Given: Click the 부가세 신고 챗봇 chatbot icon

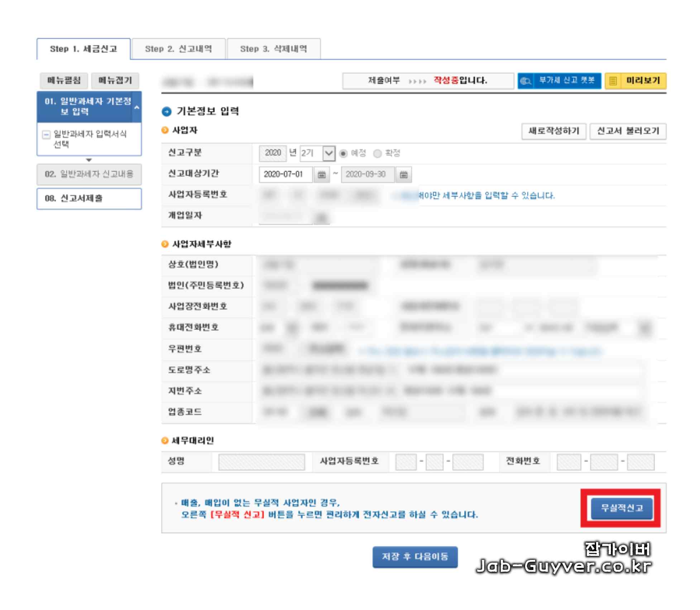Looking at the screenshot, I should click(x=525, y=81).
